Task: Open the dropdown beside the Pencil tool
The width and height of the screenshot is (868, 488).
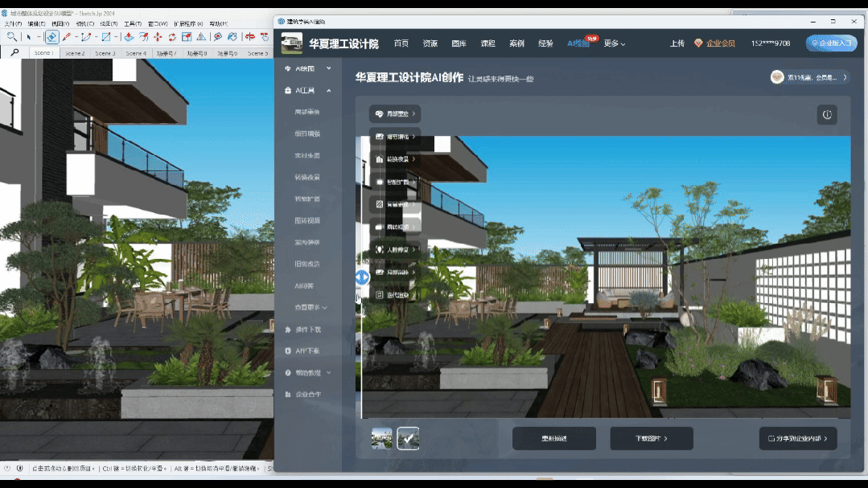Action: click(76, 37)
